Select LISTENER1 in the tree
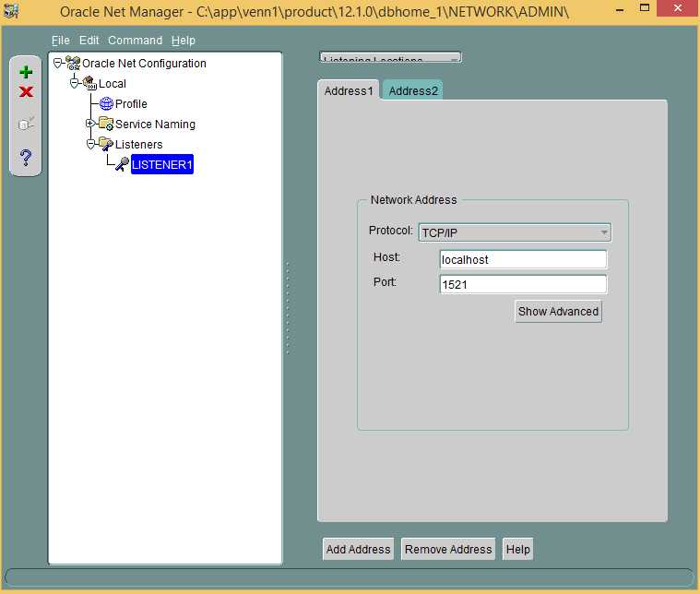This screenshot has height=594, width=700. [x=162, y=164]
